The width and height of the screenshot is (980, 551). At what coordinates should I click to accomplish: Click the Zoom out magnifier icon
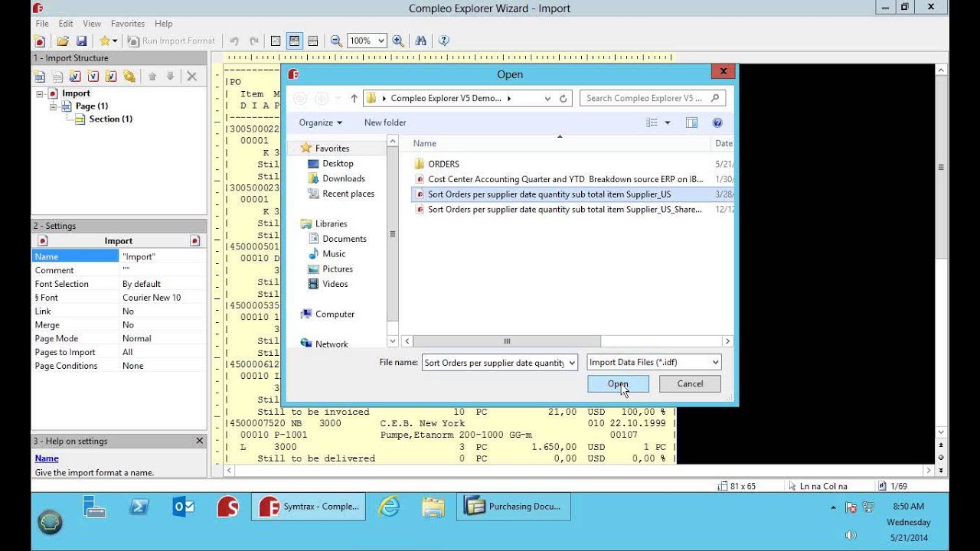point(335,41)
